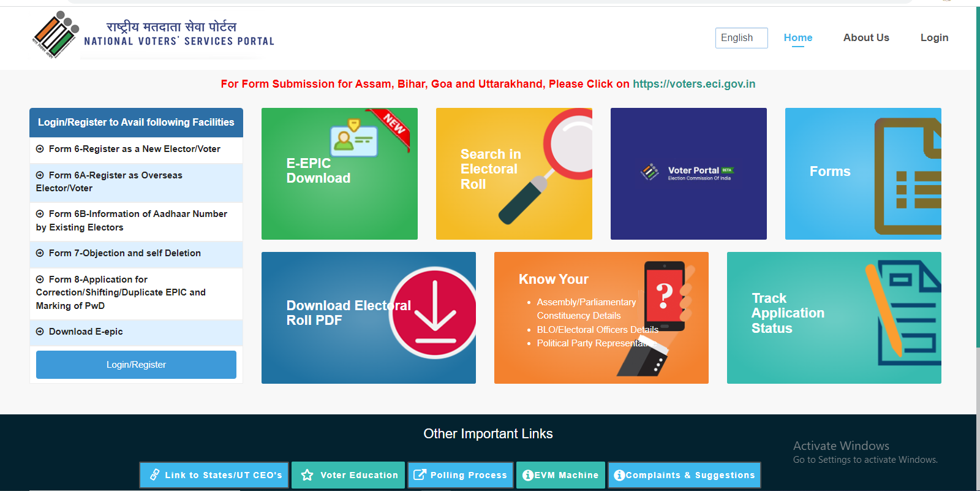Click the chain link icon on the States/UT button

coord(155,475)
